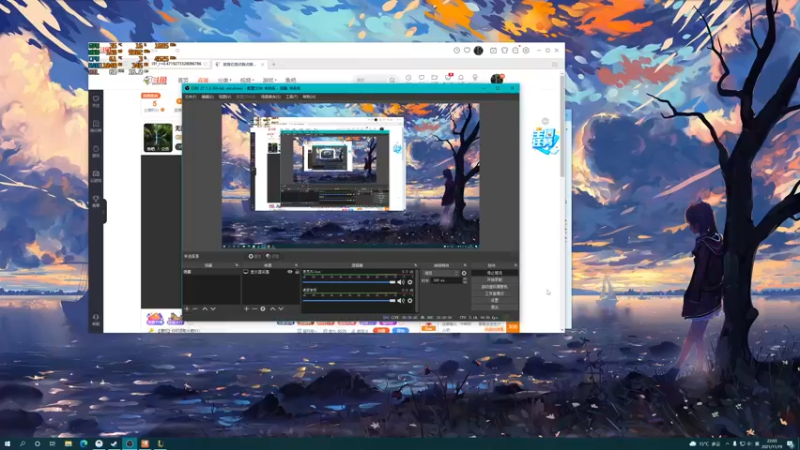The height and width of the screenshot is (450, 800).
Task: Click the search magnifier icon on the browser page
Action: point(392,80)
